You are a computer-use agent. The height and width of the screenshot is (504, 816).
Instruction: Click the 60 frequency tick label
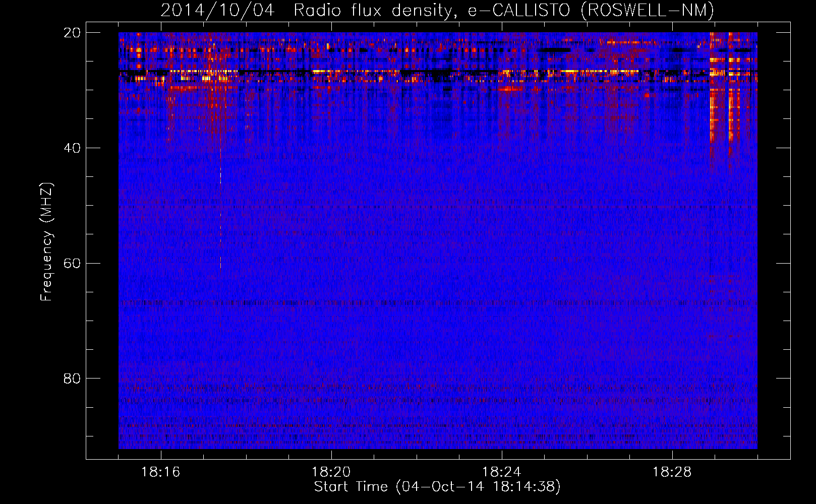pyautogui.click(x=72, y=264)
